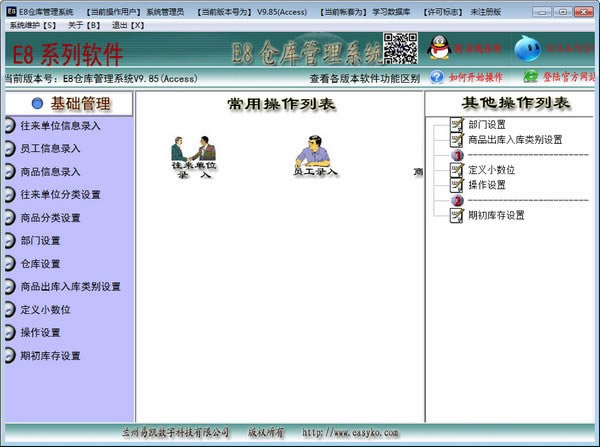The height and width of the screenshot is (447, 600).
Task: Open 部门设置 in the right list
Action: 486,125
